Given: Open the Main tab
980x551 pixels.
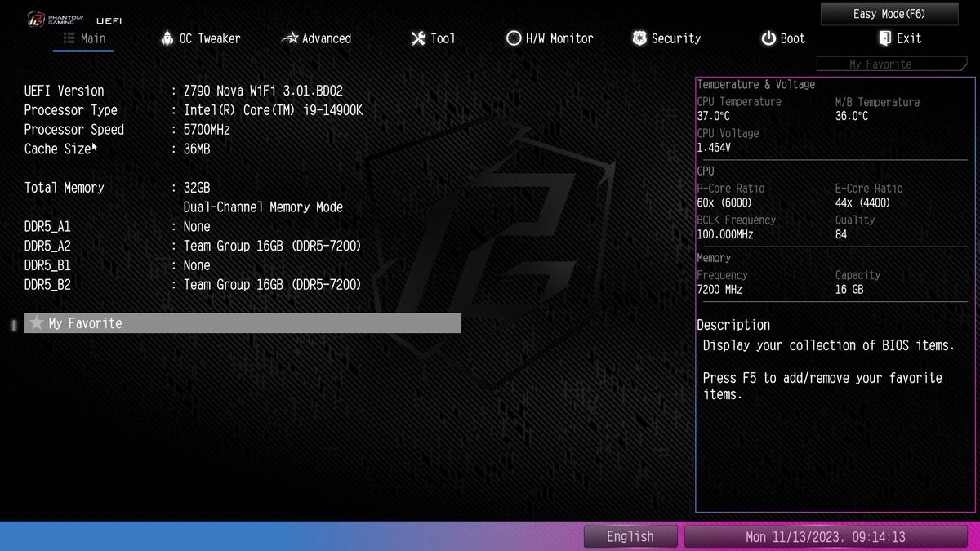Looking at the screenshot, I should tap(83, 38).
